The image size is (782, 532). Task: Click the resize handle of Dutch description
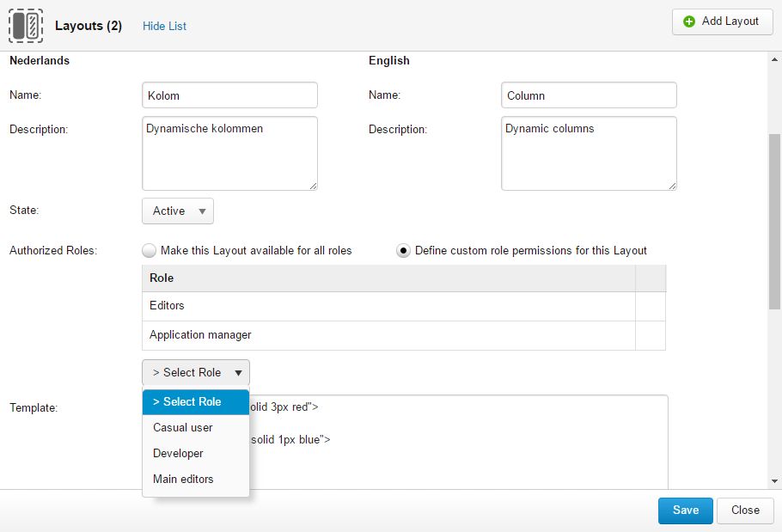coord(313,186)
